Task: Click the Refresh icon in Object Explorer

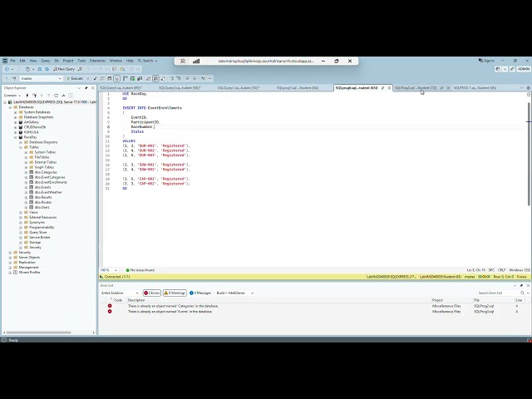Action: coord(56,96)
